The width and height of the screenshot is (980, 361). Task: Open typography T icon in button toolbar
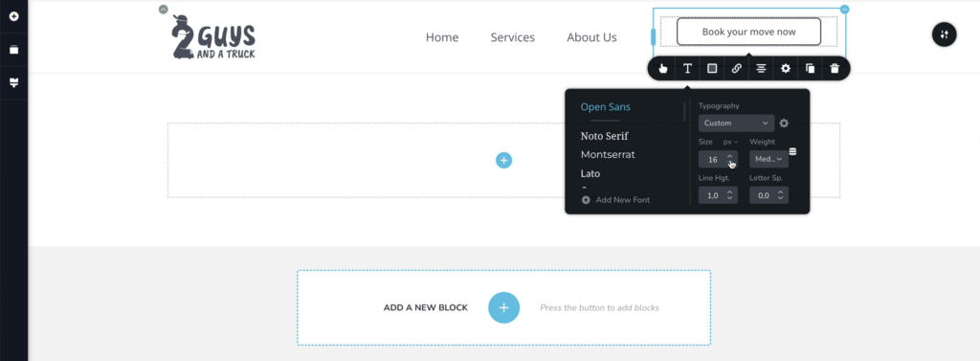pyautogui.click(x=687, y=69)
